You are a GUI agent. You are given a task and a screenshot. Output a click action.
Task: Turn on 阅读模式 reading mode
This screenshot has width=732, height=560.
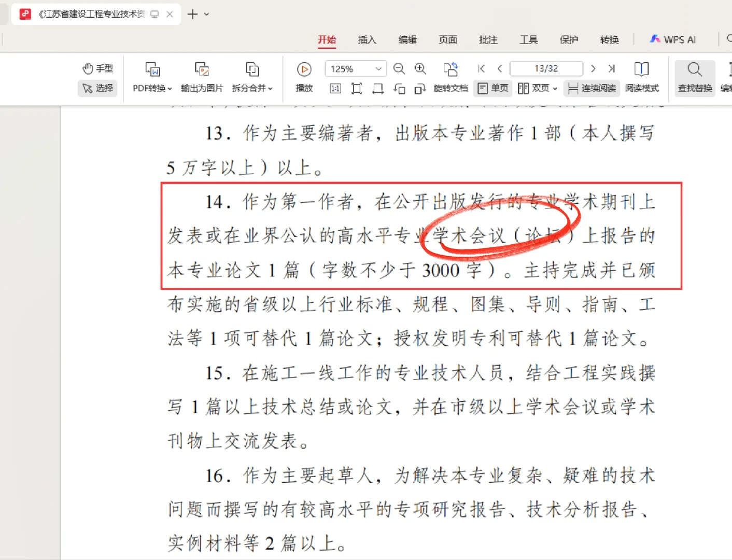point(642,78)
